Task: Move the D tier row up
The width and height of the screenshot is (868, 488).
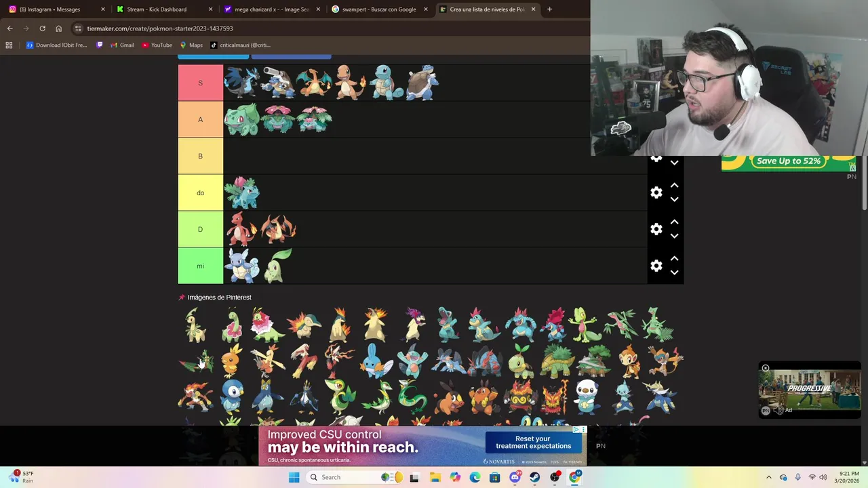Action: point(674,222)
